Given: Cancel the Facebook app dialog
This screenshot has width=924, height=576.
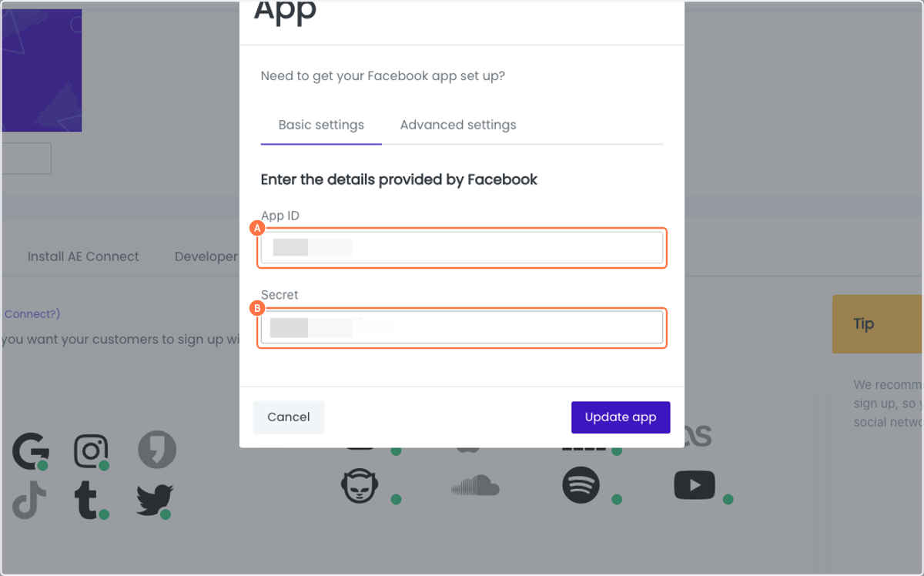Looking at the screenshot, I should pyautogui.click(x=289, y=417).
